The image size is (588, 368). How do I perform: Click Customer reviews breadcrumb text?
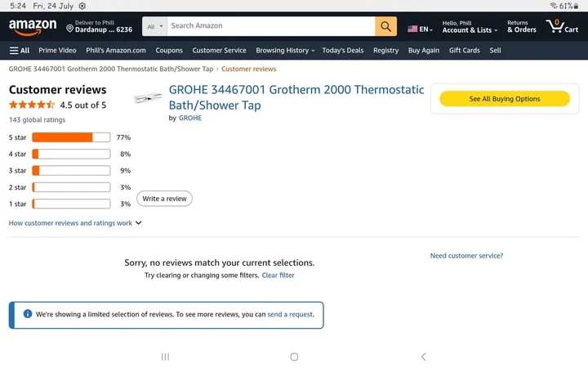point(248,69)
